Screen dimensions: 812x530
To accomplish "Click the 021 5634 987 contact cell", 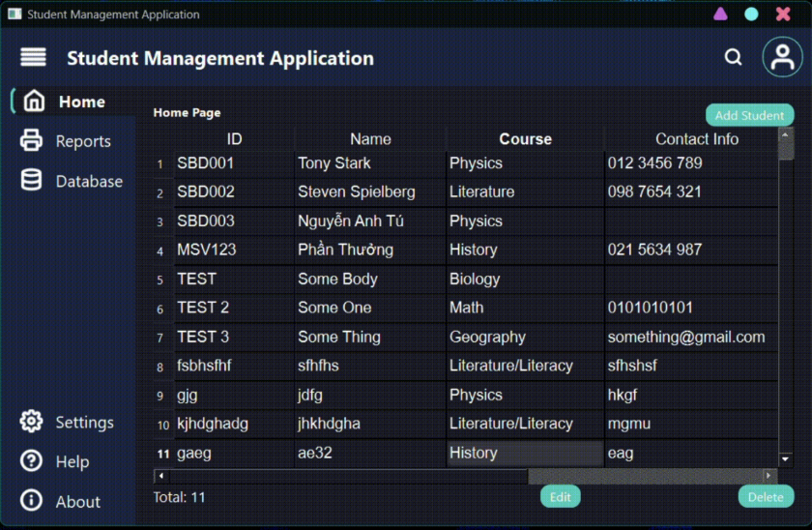I will tap(691, 250).
